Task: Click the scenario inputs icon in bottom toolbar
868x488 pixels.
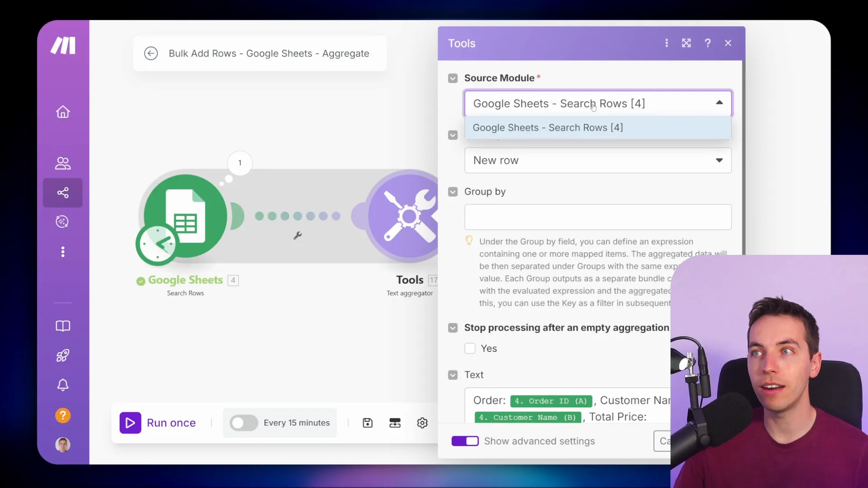Action: 395,423
